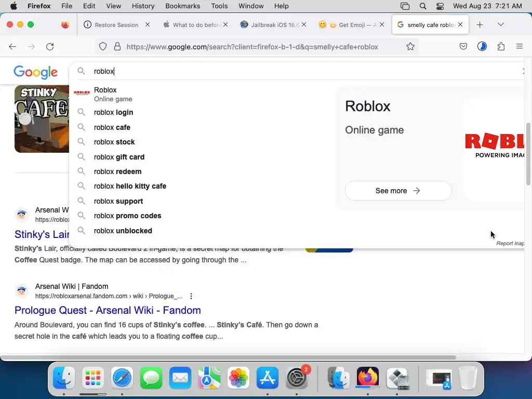The image size is (532, 399).
Task: Close the smelly cafe roblox tab
Action: (x=460, y=24)
